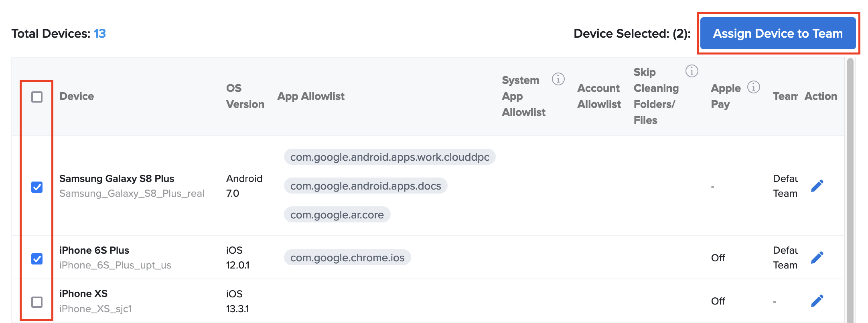Click Skip Cleaning Folders/Files info icon
Viewport: 868px width, 323px height.
pyautogui.click(x=692, y=71)
